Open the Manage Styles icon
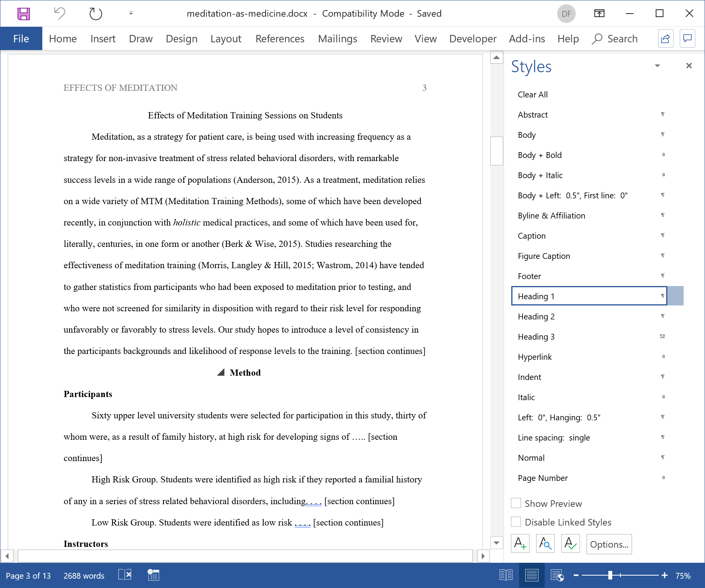705x588 pixels. (x=570, y=543)
